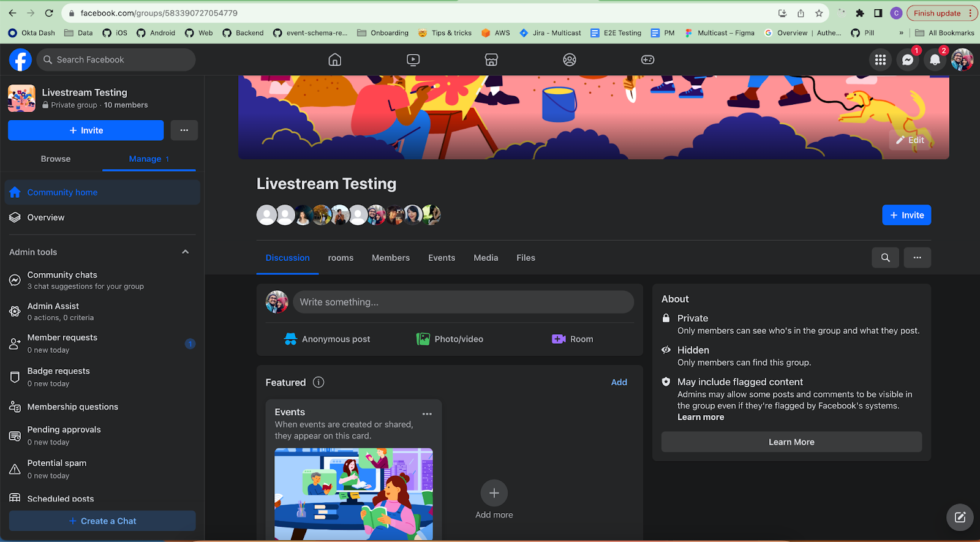Open the apps grid menu icon
Image resolution: width=980 pixels, height=542 pixels.
tap(880, 60)
